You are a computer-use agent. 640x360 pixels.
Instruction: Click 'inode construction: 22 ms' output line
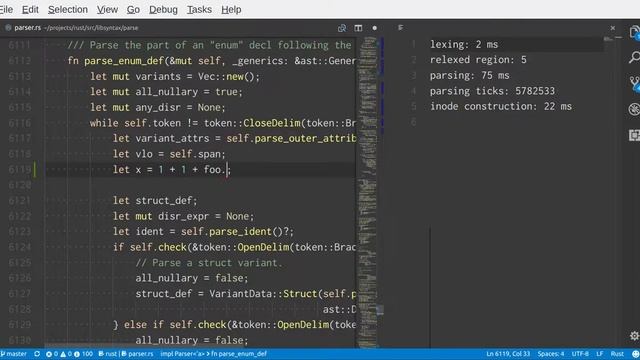501,107
